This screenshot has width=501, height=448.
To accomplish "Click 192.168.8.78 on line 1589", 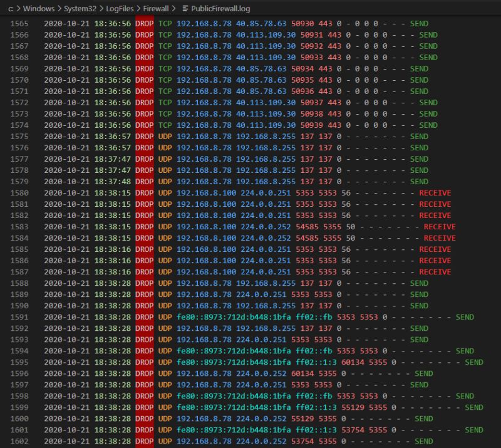I will (204, 294).
